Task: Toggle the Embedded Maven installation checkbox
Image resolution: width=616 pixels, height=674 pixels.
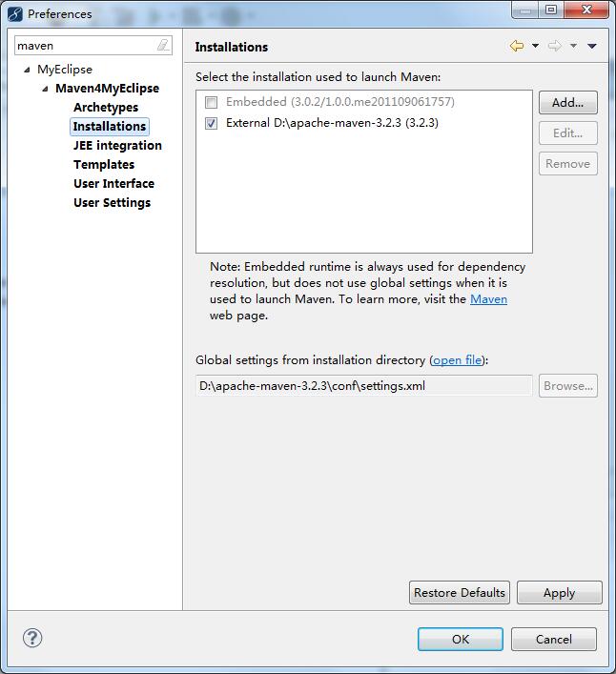Action: pos(211,102)
